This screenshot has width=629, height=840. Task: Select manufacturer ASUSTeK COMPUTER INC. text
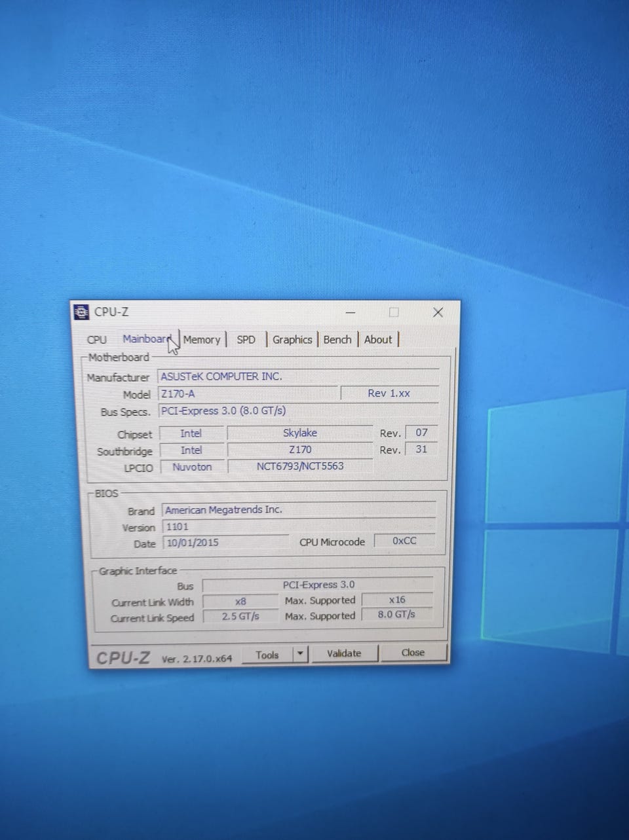pos(221,376)
